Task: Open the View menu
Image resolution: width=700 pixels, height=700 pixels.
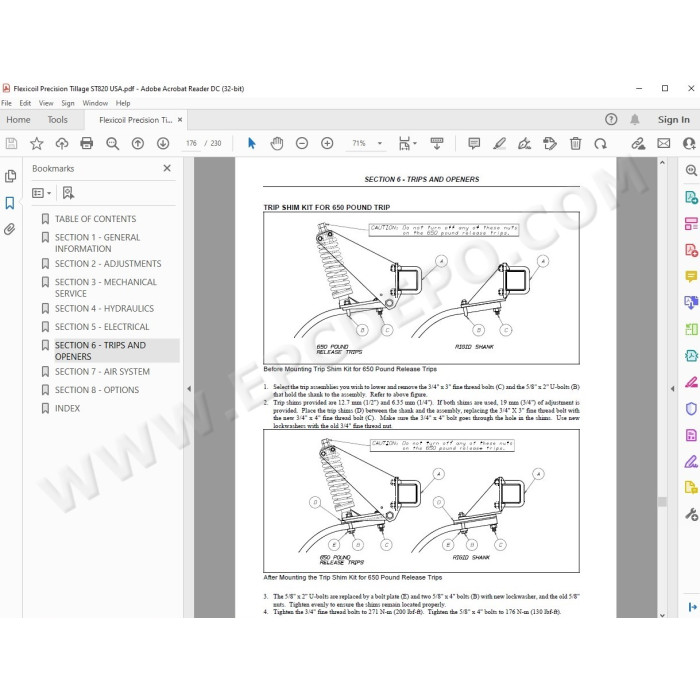Action: click(x=46, y=103)
